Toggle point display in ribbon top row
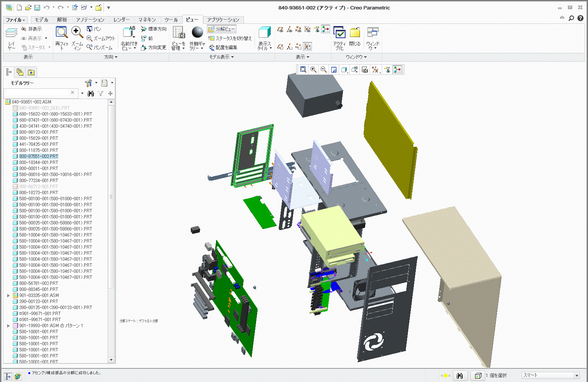The height and width of the screenshot is (382, 588). 298,29
